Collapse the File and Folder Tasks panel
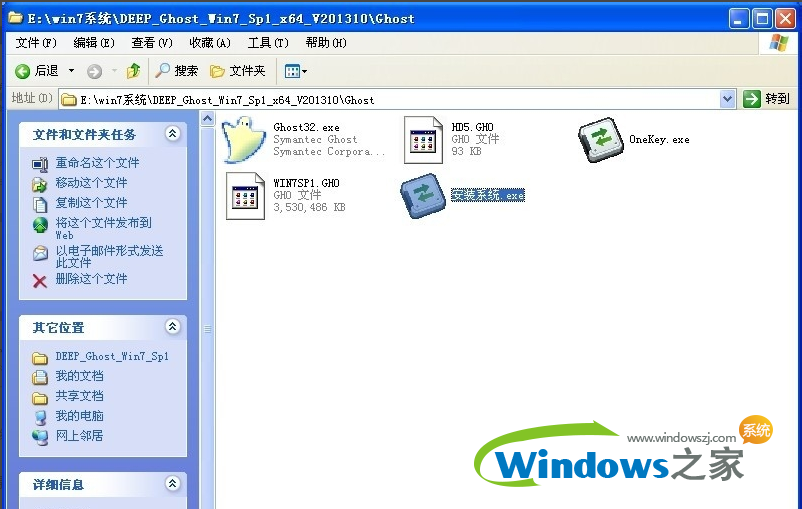 (173, 134)
